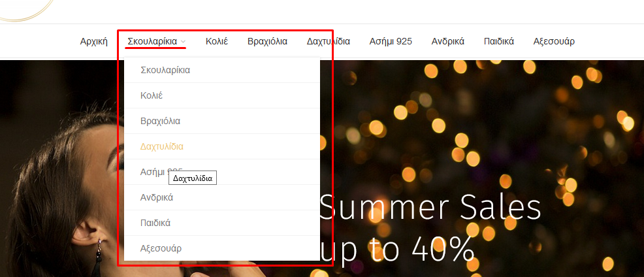Collapse the chevron next to Σκουλαρίκια

click(183, 42)
